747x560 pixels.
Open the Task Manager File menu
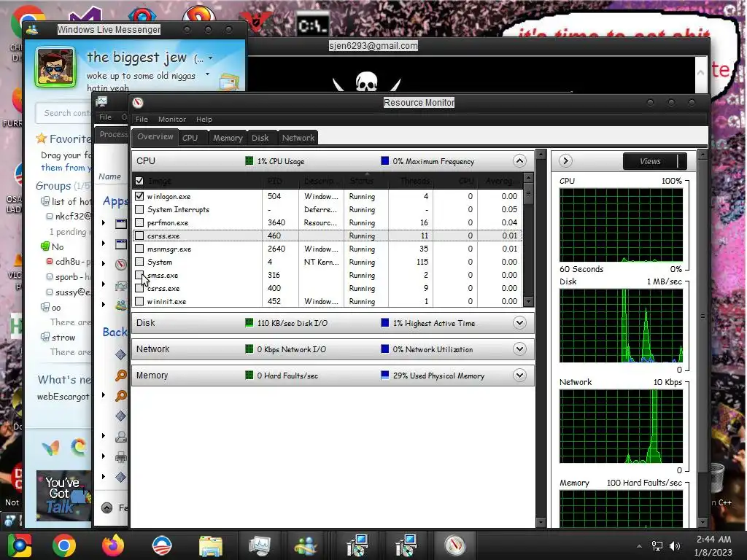click(x=105, y=117)
